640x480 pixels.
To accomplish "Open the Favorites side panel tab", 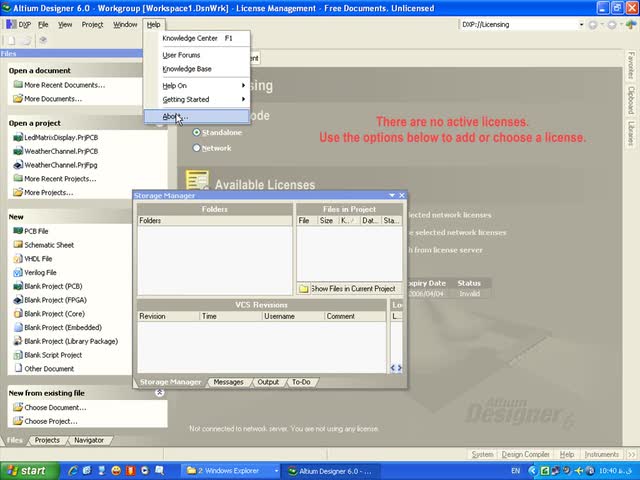I will pos(631,65).
